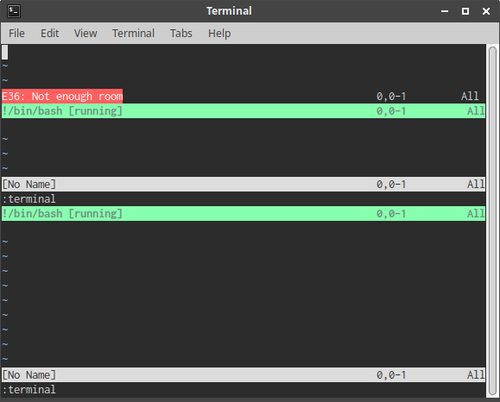Image resolution: width=500 pixels, height=402 pixels.
Task: Minimize the Terminal window
Action: (445, 11)
